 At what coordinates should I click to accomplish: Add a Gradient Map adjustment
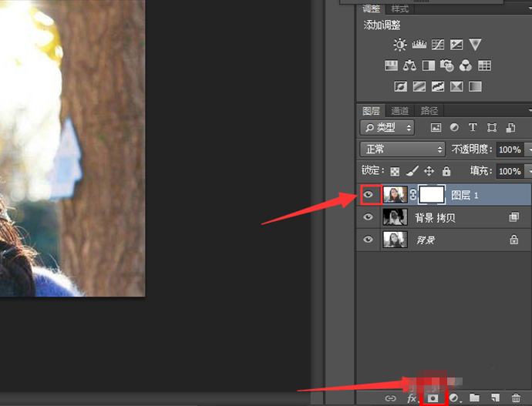point(475,86)
